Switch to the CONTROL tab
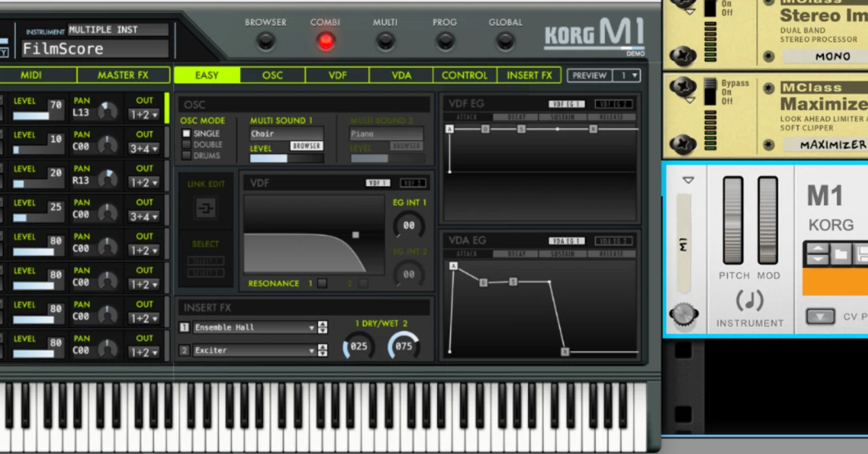The image size is (868, 454). 465,75
